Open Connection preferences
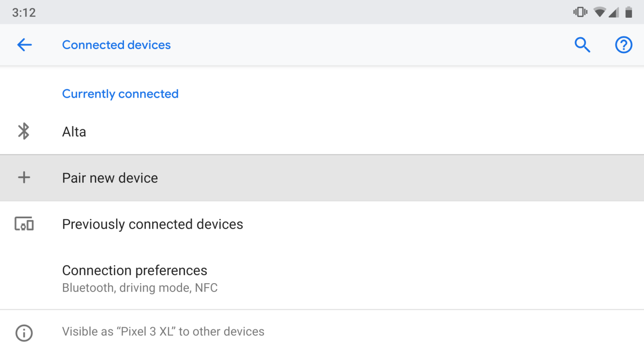The height and width of the screenshot is (354, 644). [134, 270]
